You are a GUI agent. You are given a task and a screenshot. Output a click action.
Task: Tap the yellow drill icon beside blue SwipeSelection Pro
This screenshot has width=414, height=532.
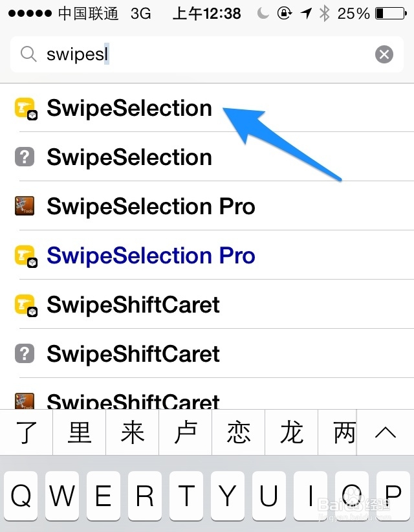25,256
